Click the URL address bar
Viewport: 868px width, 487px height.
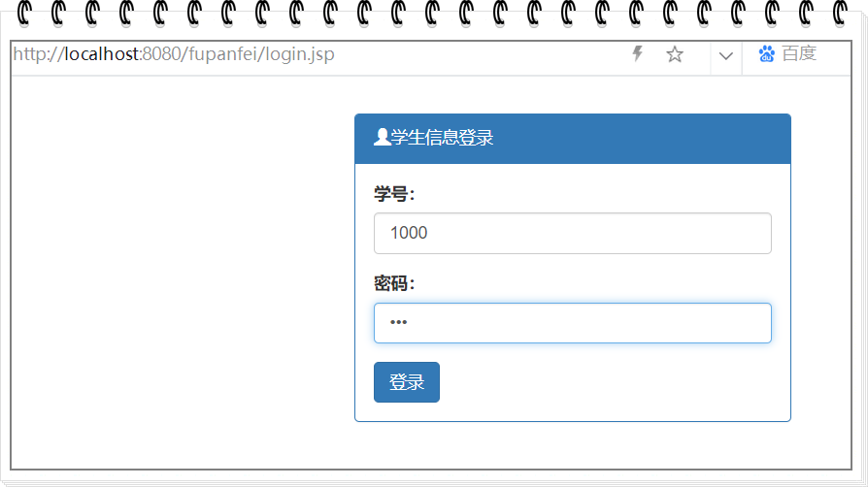pos(174,54)
